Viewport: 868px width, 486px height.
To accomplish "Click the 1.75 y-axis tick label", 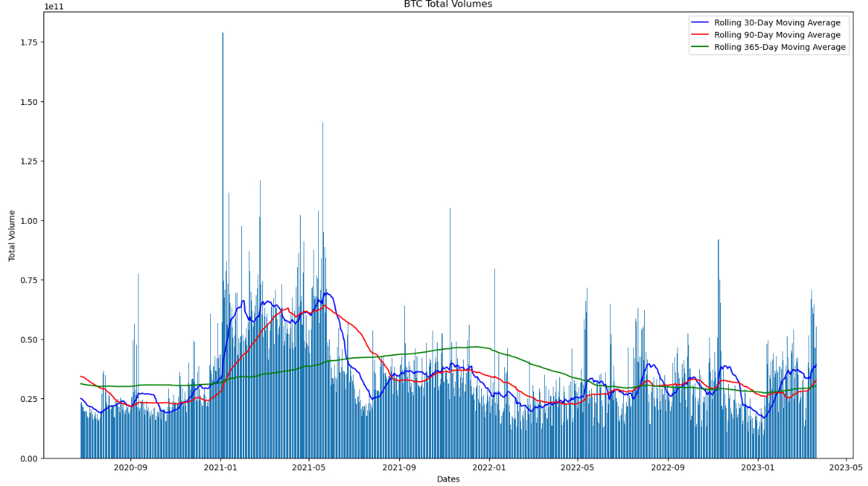I will coord(29,43).
